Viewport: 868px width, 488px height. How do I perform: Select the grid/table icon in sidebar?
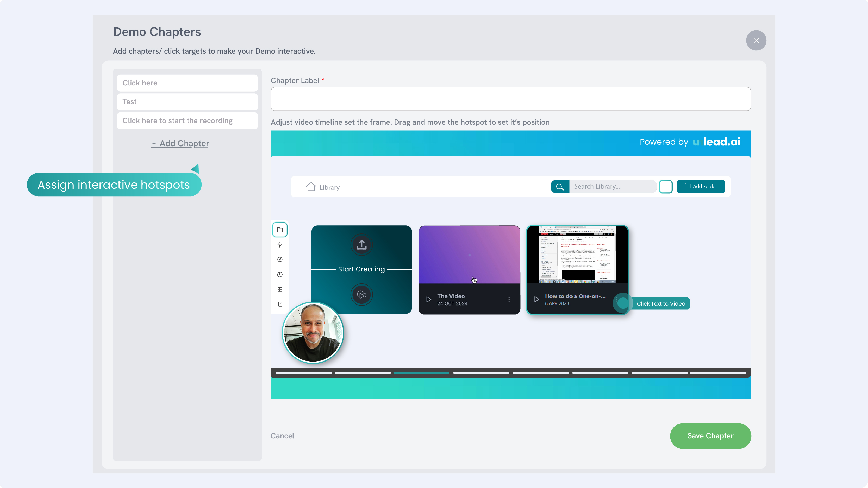click(280, 289)
